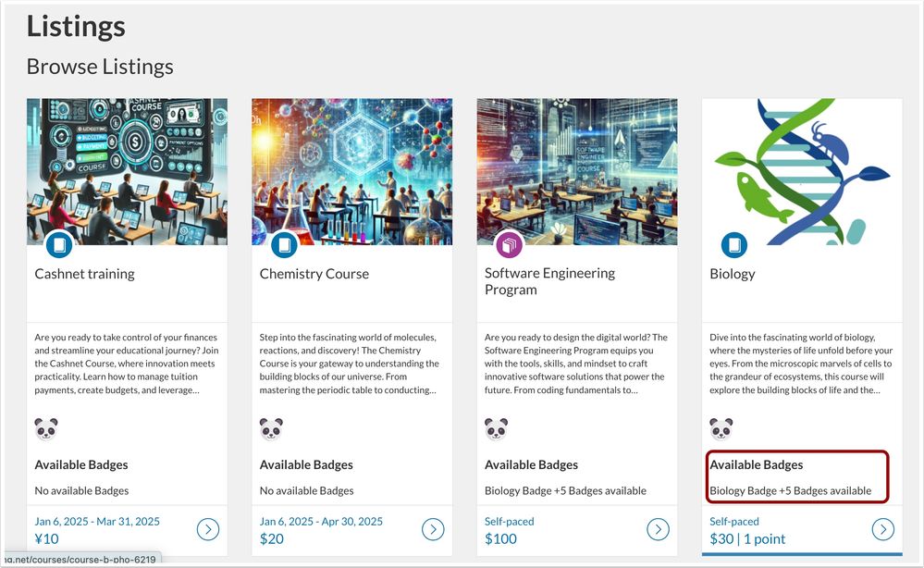Screen dimensions: 924x568
Task: Open the Cashnet training title link
Action: pos(84,274)
